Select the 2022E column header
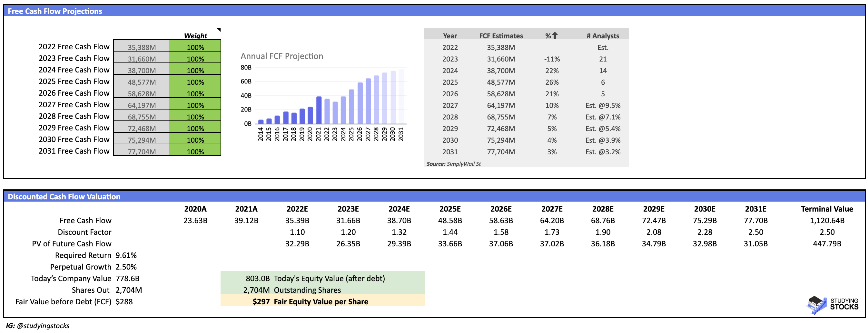The width and height of the screenshot is (868, 333). (298, 209)
